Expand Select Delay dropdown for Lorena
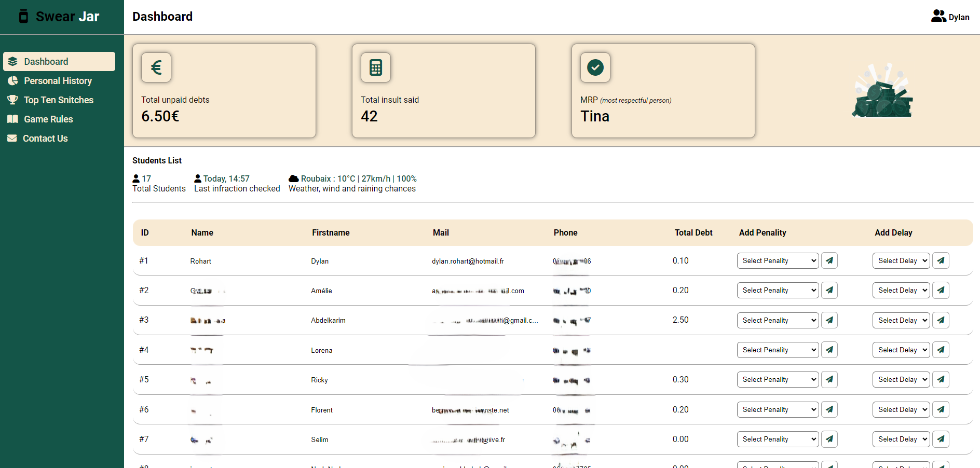This screenshot has height=468, width=980. pyautogui.click(x=901, y=350)
